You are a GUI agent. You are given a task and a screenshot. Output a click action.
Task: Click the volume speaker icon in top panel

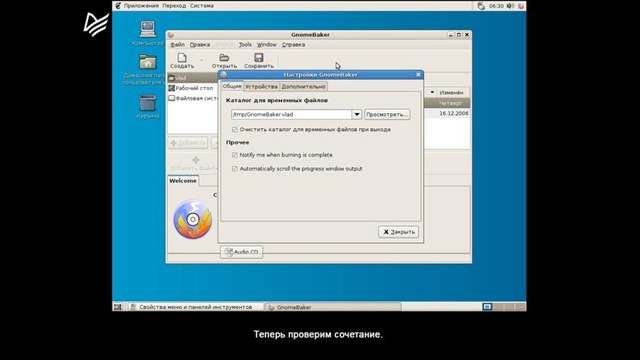tap(510, 6)
